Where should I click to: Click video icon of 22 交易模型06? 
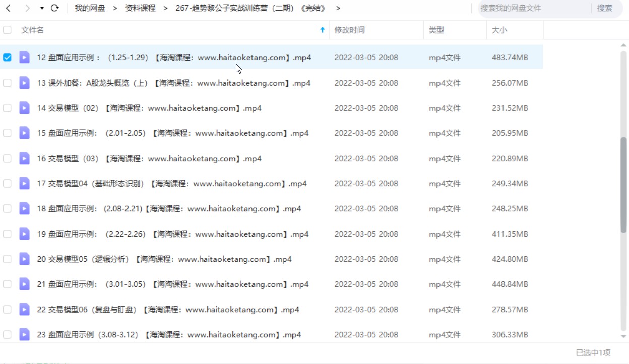point(24,309)
